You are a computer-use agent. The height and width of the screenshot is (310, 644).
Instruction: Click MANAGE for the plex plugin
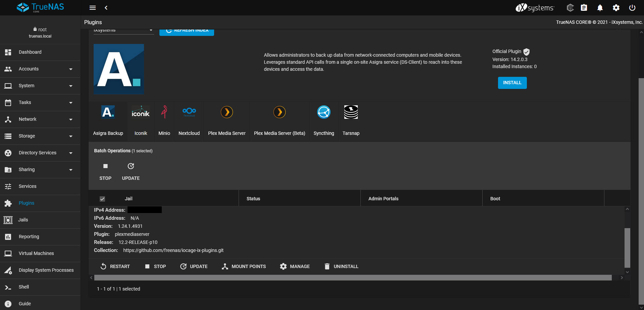[x=295, y=266]
